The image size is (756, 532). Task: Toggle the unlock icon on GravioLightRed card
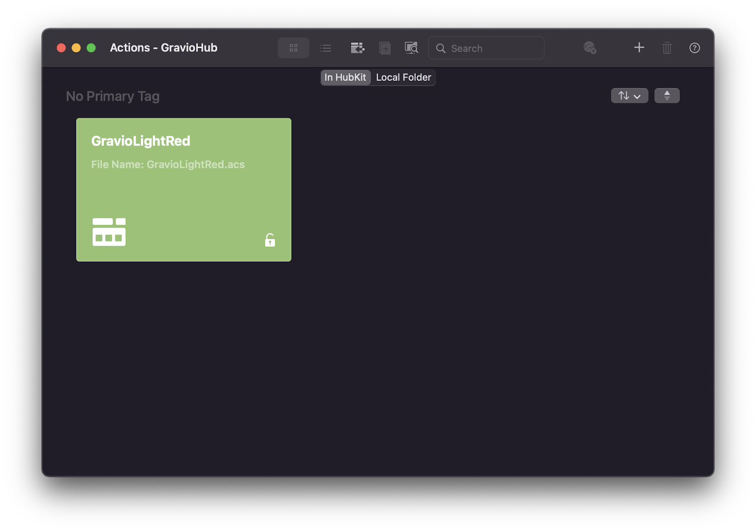(270, 240)
